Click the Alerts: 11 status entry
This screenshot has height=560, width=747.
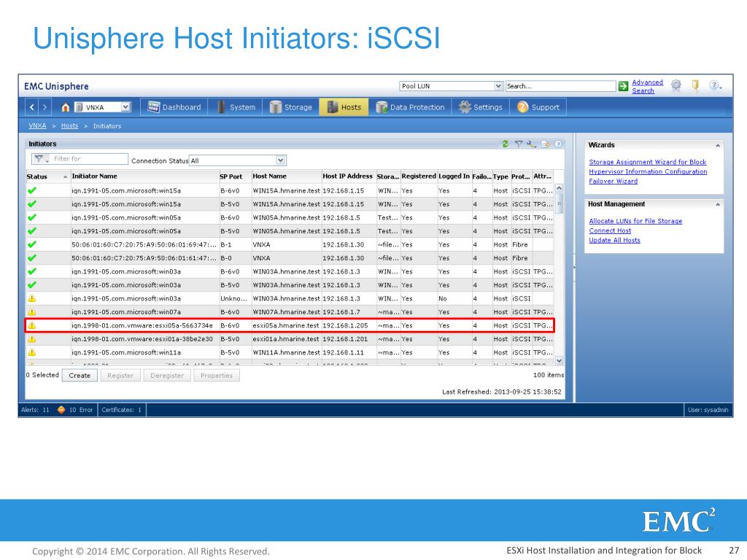pos(35,410)
